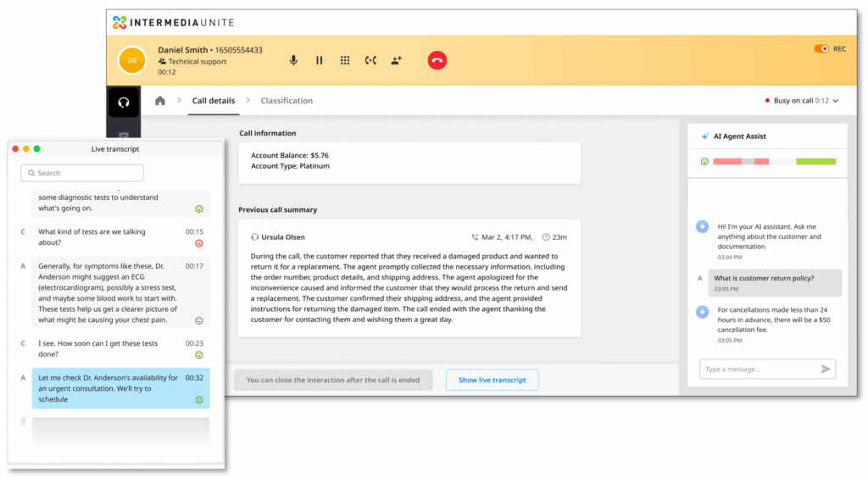
Task: Click the Technical support group icon
Action: [162, 61]
